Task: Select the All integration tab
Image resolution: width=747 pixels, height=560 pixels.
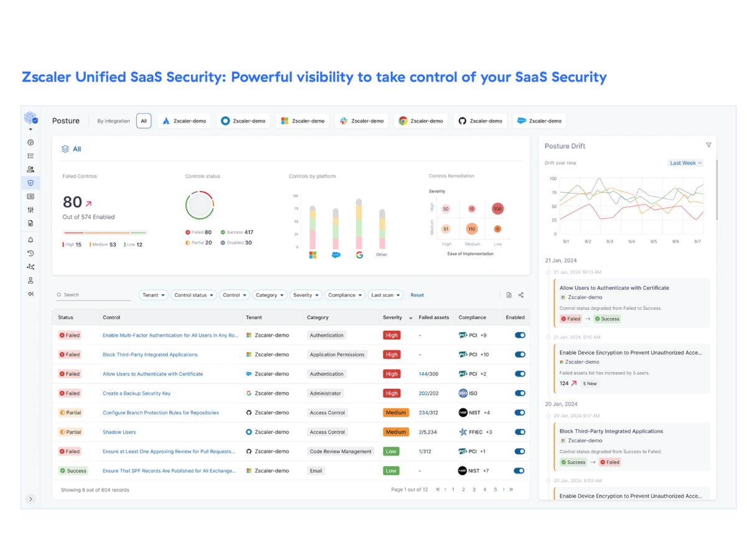Action: coord(144,121)
